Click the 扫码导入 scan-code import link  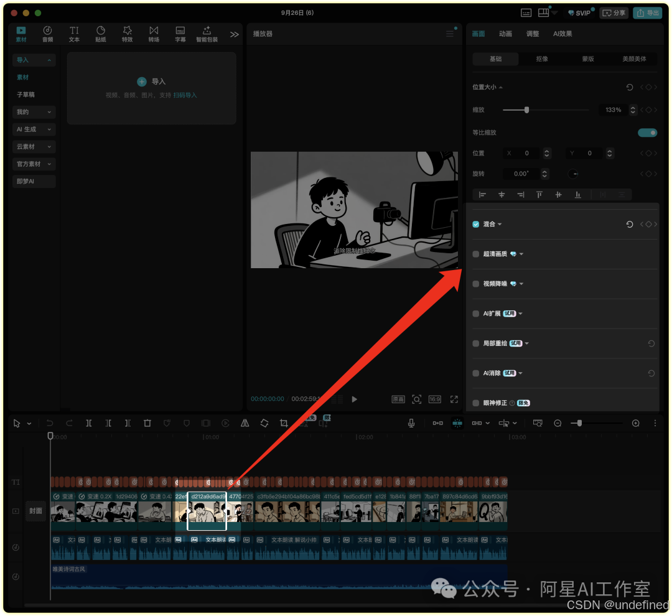(x=185, y=95)
